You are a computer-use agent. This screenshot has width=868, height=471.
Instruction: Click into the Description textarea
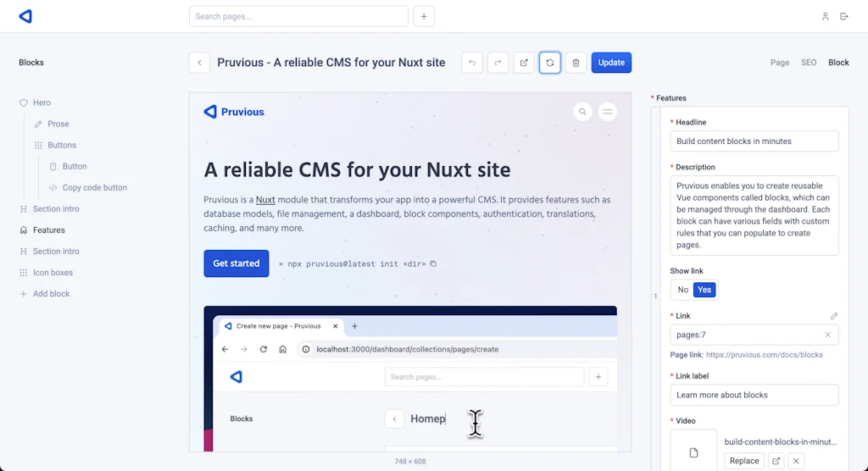click(754, 215)
